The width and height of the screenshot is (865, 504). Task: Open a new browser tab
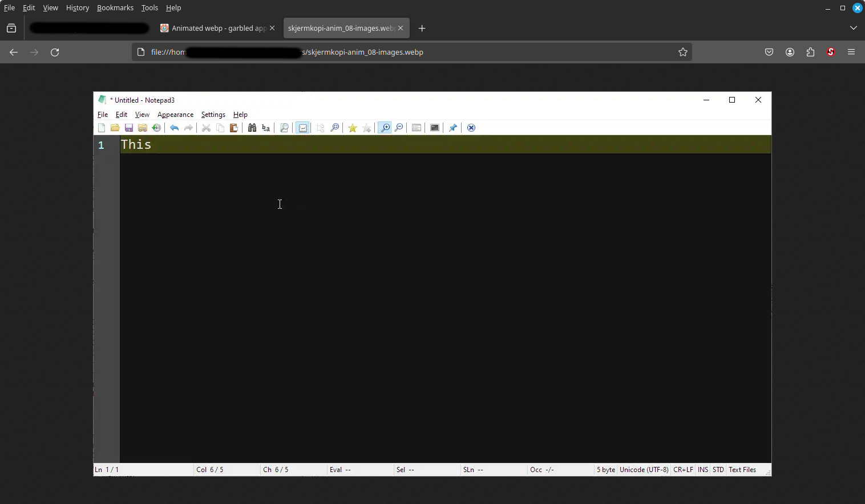(422, 28)
